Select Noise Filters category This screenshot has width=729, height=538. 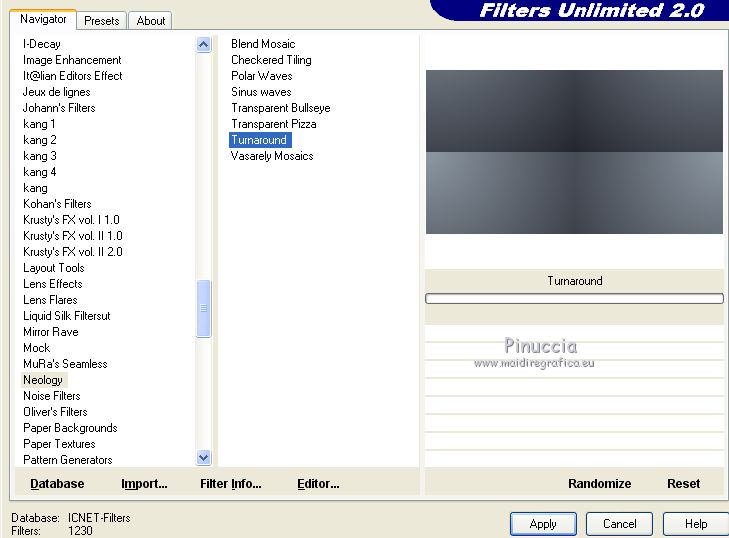pos(52,396)
